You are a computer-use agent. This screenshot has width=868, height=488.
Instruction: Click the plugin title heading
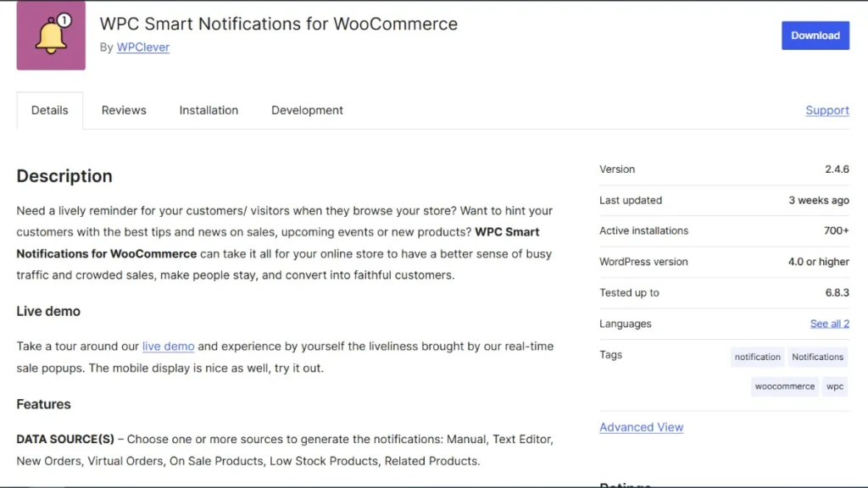[278, 24]
